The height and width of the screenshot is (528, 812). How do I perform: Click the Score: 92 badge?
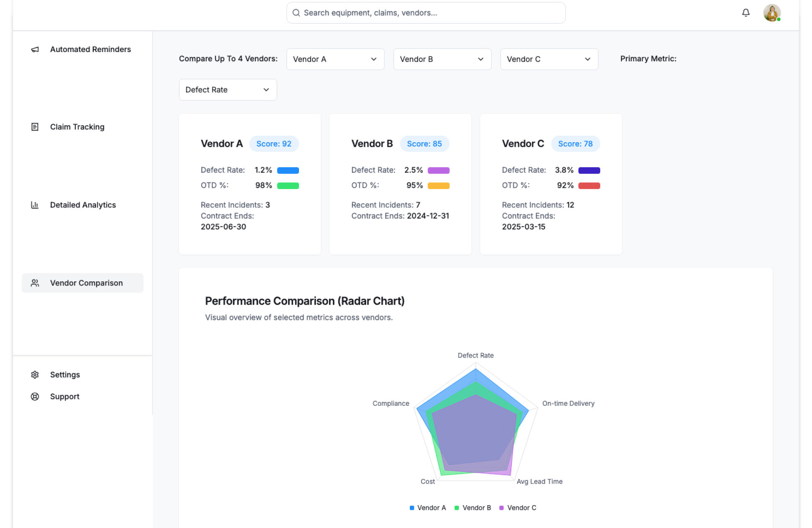point(274,144)
